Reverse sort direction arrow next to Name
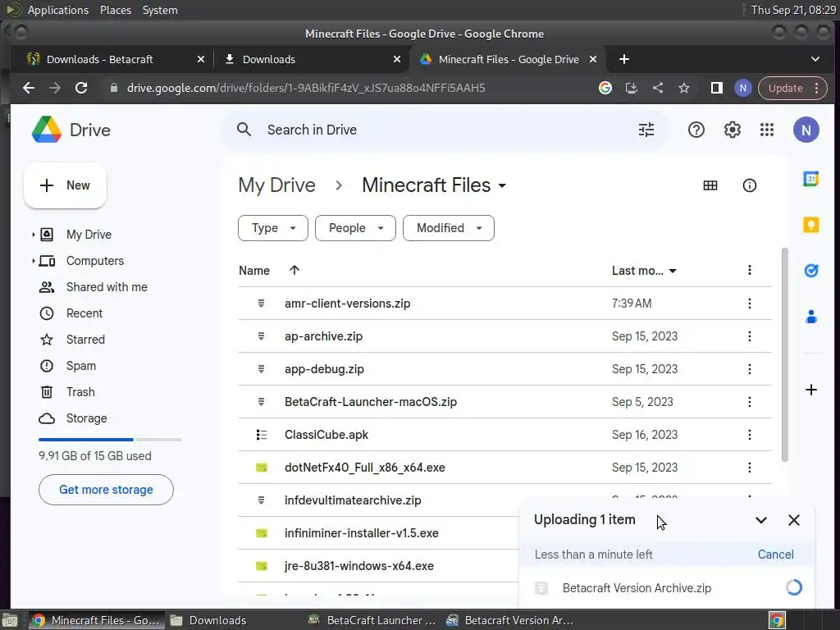 (294, 270)
